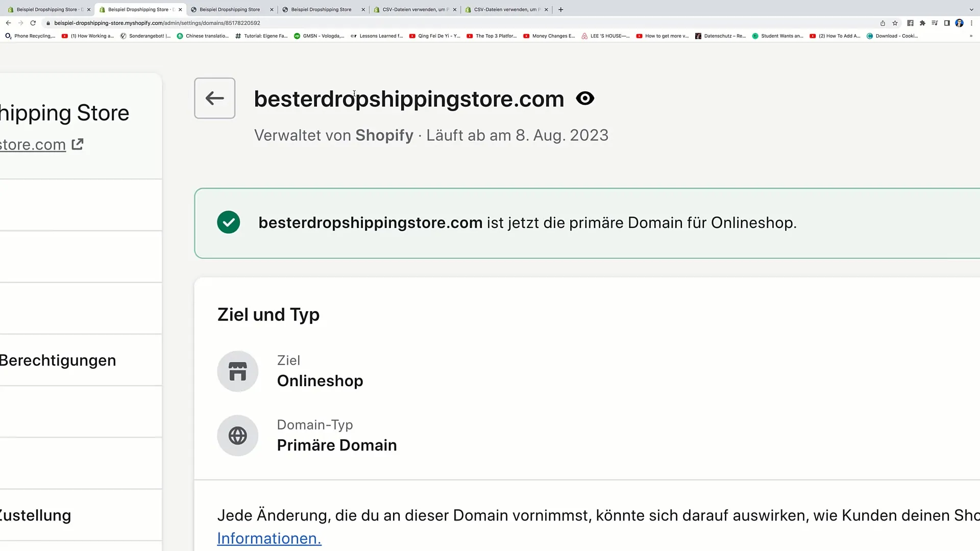Screen dimensions: 980x551
Task: Open the (1) How Working a... bookmark
Action: [87, 36]
